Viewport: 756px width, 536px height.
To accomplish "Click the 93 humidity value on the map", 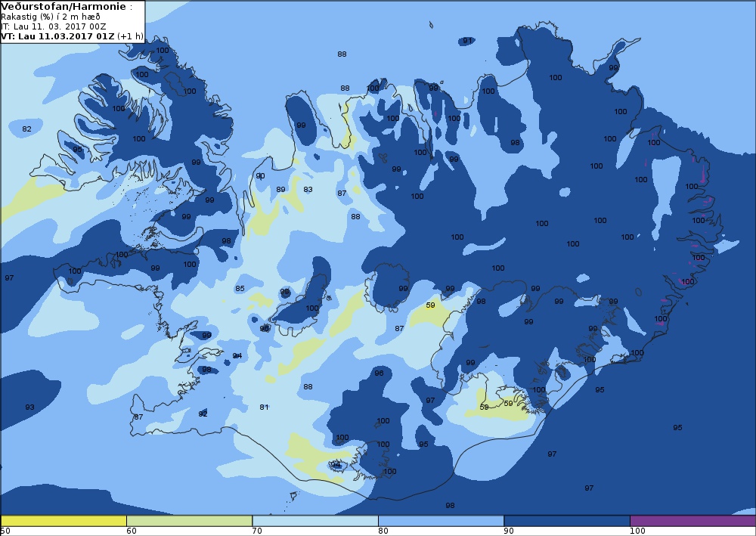I will click(30, 407).
